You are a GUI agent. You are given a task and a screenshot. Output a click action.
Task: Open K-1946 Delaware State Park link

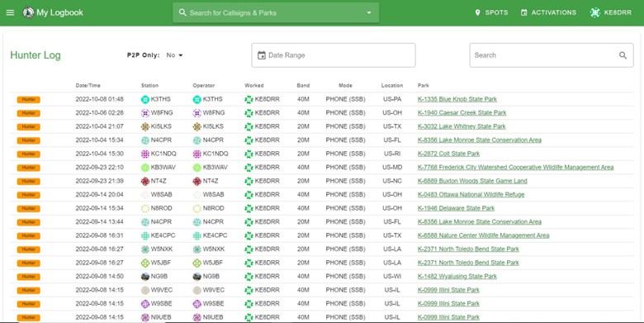point(456,208)
